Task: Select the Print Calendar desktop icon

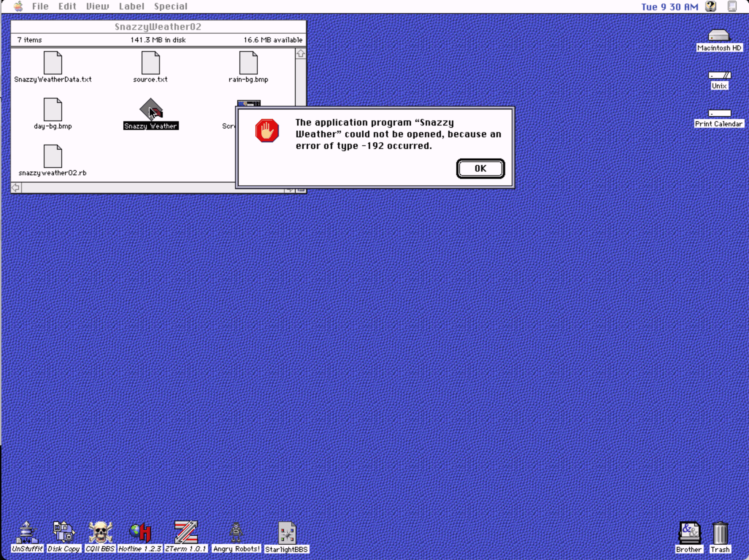Action: (x=719, y=113)
